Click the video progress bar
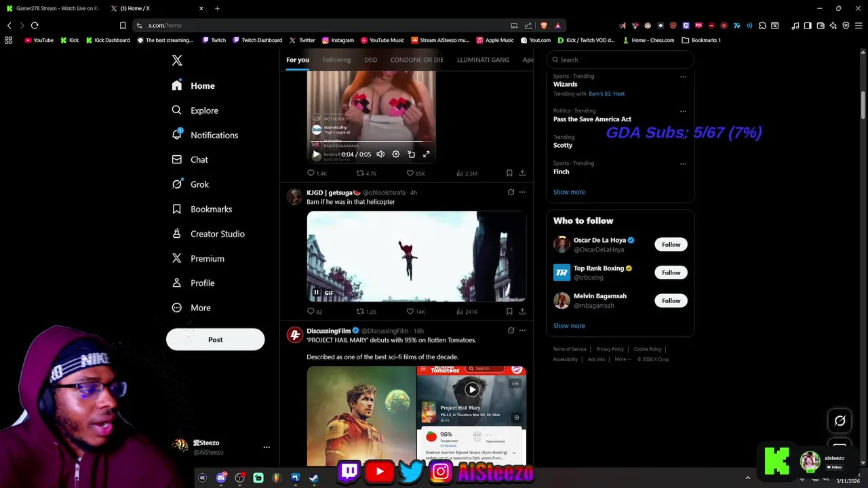Viewport: 868px width, 488px height. [371, 142]
